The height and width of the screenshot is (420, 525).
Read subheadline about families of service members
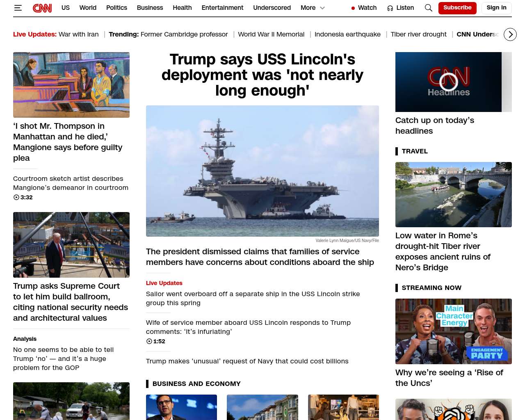click(x=260, y=257)
